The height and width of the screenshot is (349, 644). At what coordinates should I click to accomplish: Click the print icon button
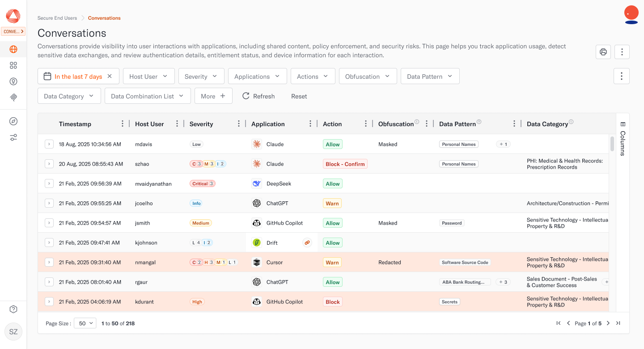[603, 52]
